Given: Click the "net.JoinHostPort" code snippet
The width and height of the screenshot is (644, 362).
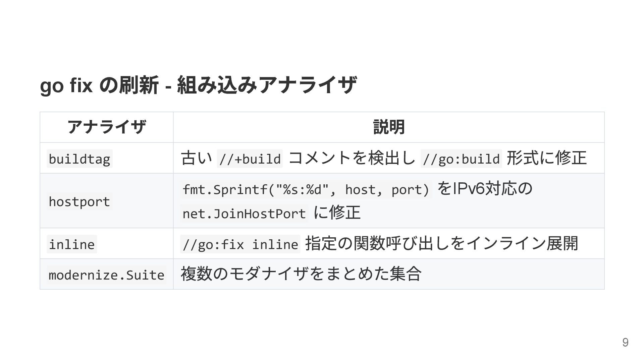Looking at the screenshot, I should pyautogui.click(x=244, y=214).
